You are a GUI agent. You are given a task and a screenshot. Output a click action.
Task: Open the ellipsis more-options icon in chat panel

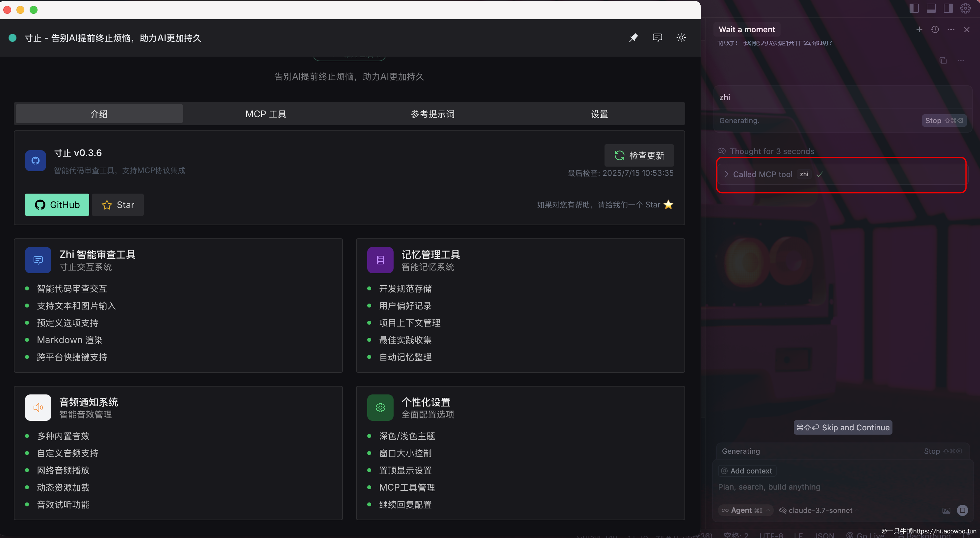pos(951,29)
